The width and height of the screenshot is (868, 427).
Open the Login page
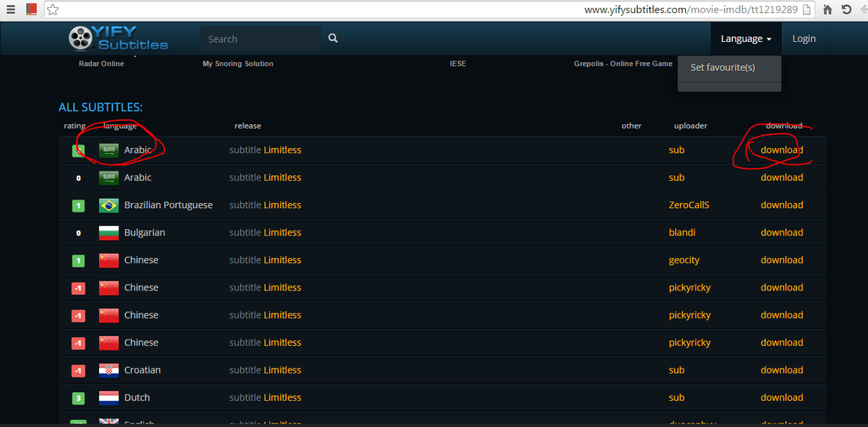point(804,39)
